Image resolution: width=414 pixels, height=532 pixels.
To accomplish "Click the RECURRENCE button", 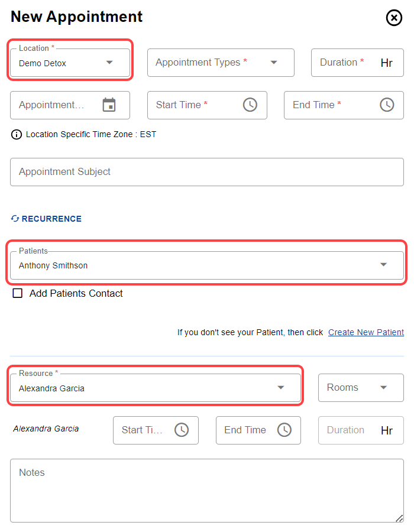I will (51, 219).
